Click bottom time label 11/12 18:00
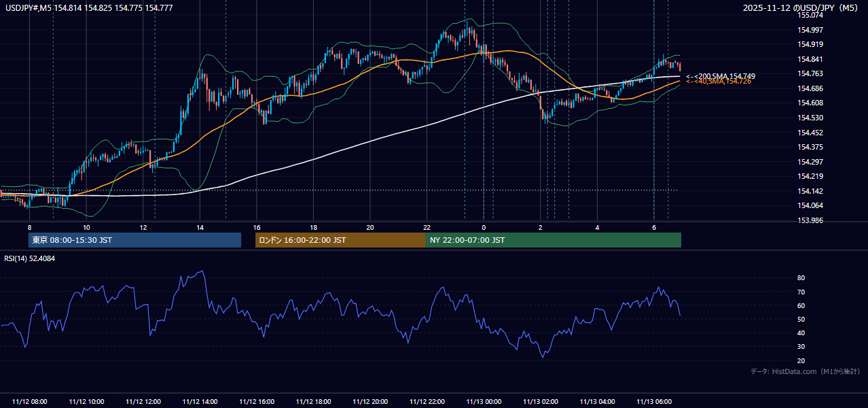This screenshot has height=408, width=868. 313,402
